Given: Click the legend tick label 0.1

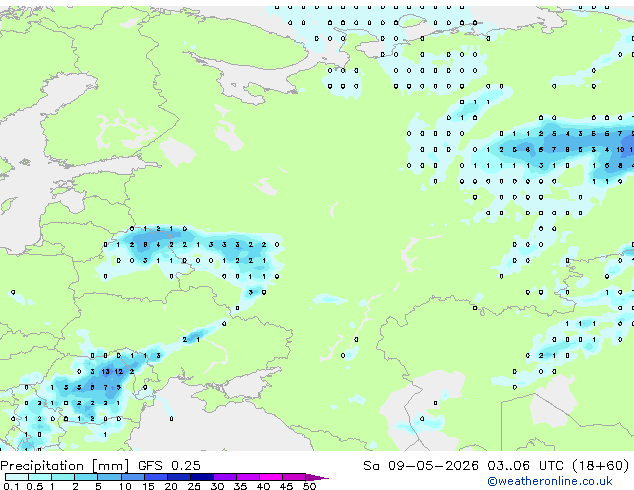Looking at the screenshot, I should click(x=11, y=486).
